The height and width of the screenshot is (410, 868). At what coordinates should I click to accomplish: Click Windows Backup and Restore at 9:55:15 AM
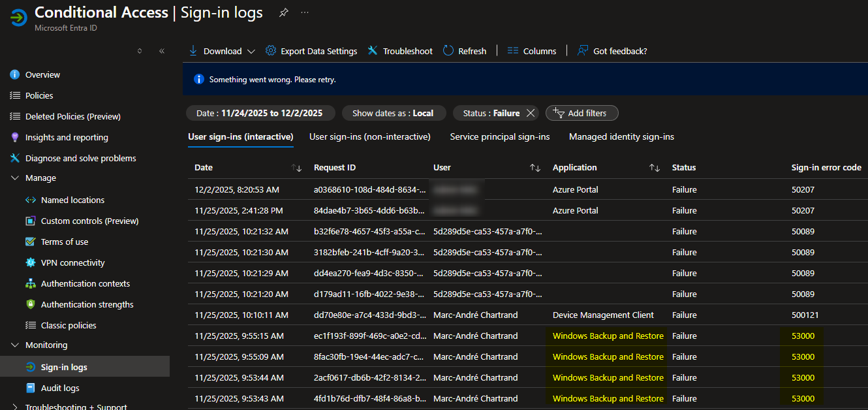(x=608, y=336)
